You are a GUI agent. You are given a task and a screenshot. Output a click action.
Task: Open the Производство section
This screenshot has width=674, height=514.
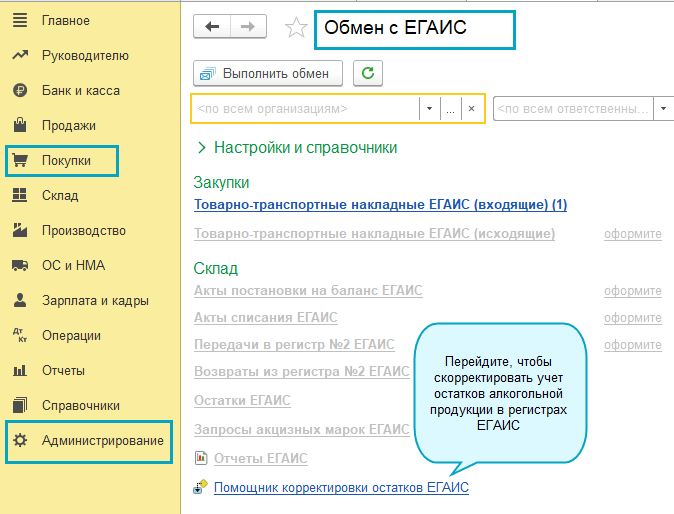tap(84, 230)
